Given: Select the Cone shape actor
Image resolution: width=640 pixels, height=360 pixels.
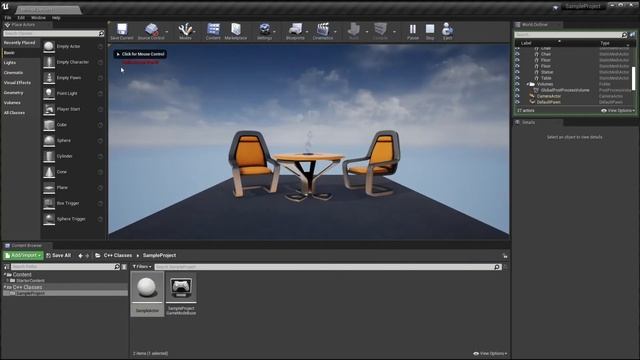Looking at the screenshot, I should pos(73,172).
